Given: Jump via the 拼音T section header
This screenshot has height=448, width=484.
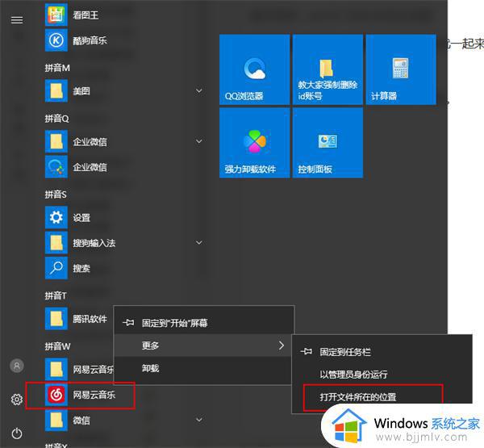Looking at the screenshot, I should point(56,295).
